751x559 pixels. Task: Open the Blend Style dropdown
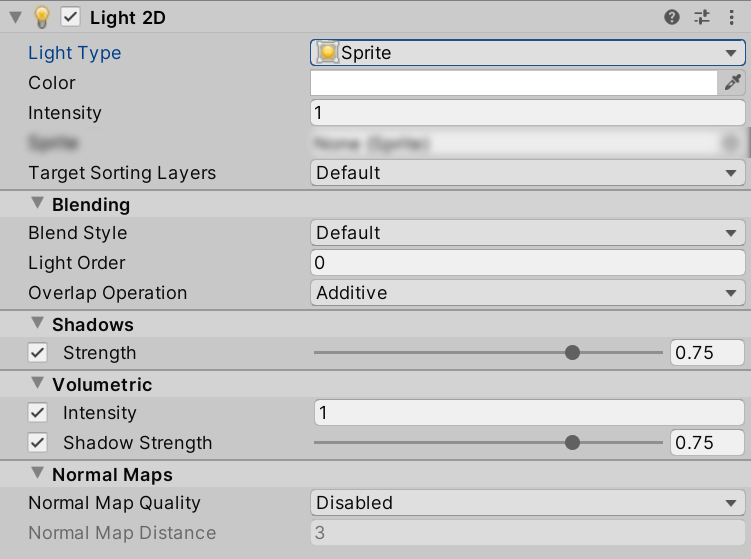click(x=527, y=233)
